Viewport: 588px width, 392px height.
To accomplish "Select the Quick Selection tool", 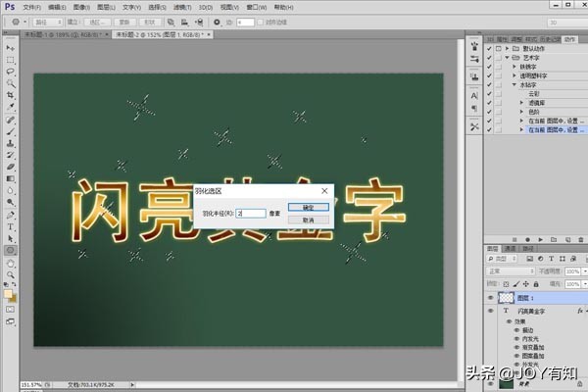I will point(10,83).
